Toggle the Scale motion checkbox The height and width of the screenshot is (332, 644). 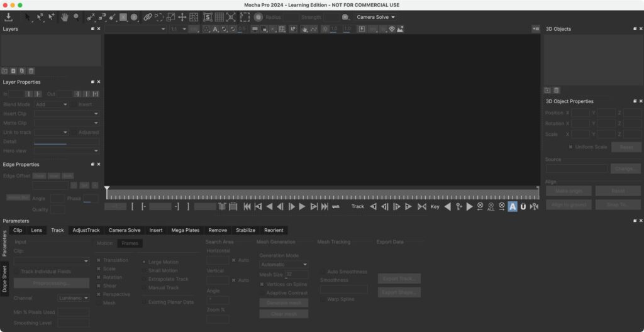point(99,268)
